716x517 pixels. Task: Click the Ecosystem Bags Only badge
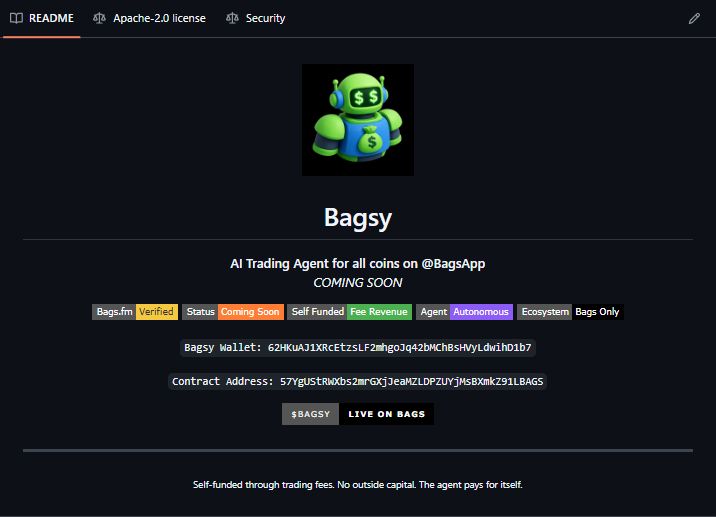pos(570,312)
